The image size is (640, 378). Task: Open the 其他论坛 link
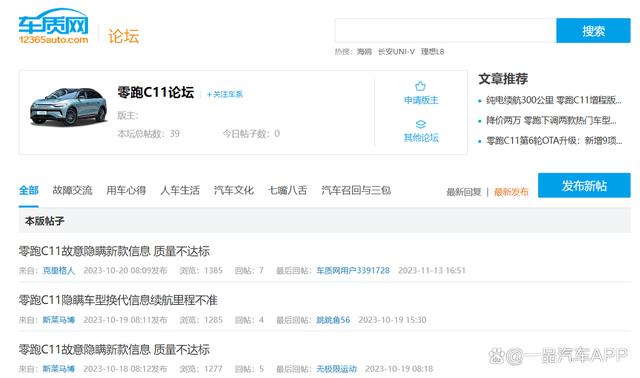[x=421, y=138]
